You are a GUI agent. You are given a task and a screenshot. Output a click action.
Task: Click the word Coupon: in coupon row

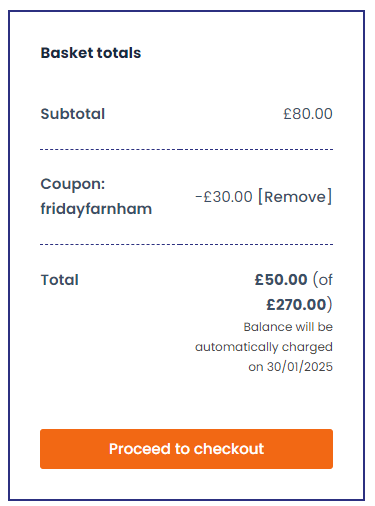pos(73,184)
